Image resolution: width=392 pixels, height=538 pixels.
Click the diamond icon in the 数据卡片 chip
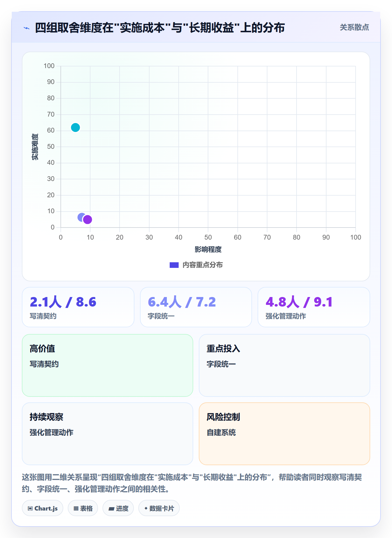146,508
